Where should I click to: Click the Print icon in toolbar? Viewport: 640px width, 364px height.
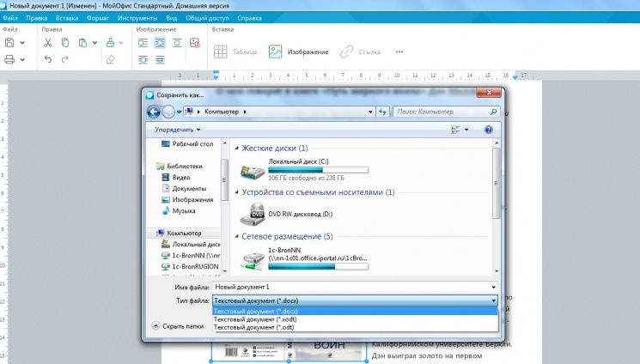pos(9,59)
